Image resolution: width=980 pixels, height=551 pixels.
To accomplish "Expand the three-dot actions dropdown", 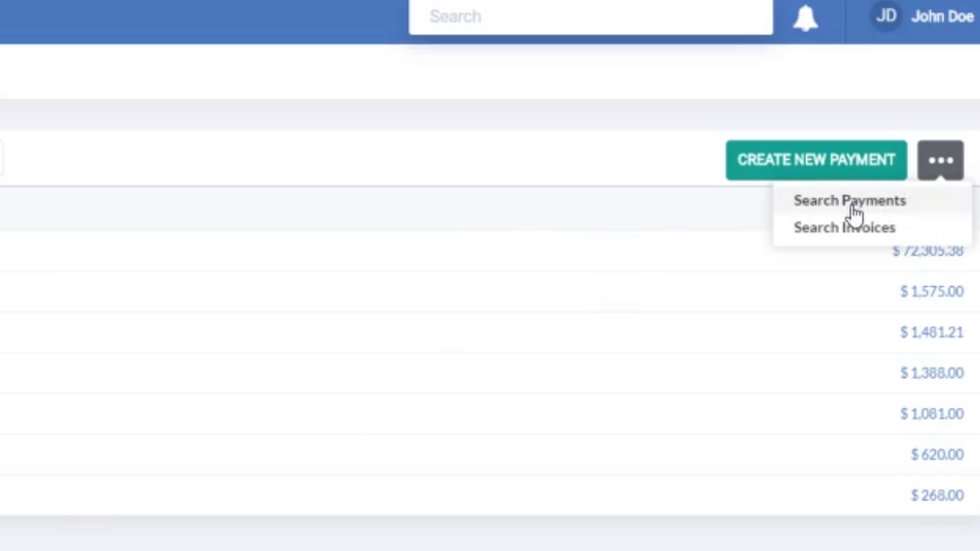I will [x=940, y=160].
